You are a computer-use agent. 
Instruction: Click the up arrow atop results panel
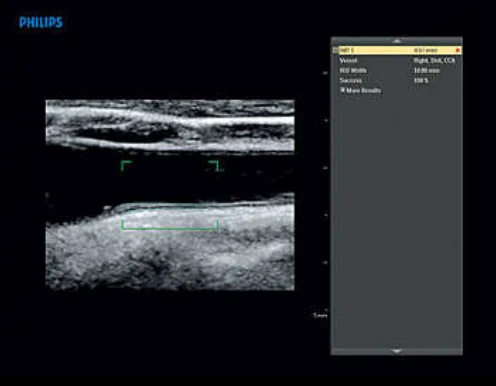(396, 41)
